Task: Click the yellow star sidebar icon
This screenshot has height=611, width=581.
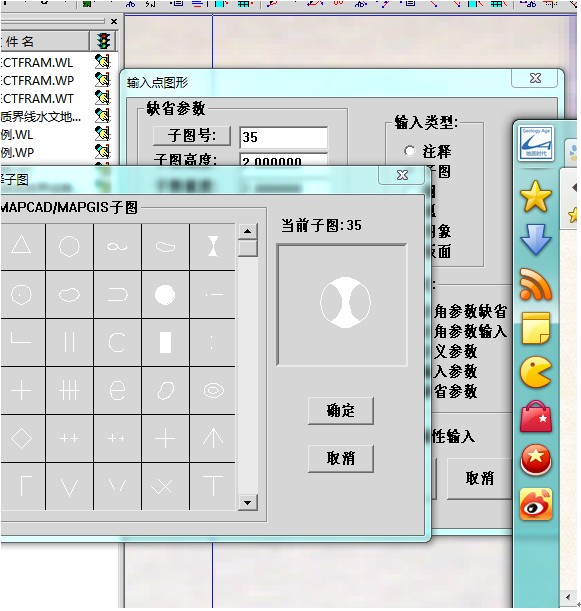Action: (536, 196)
